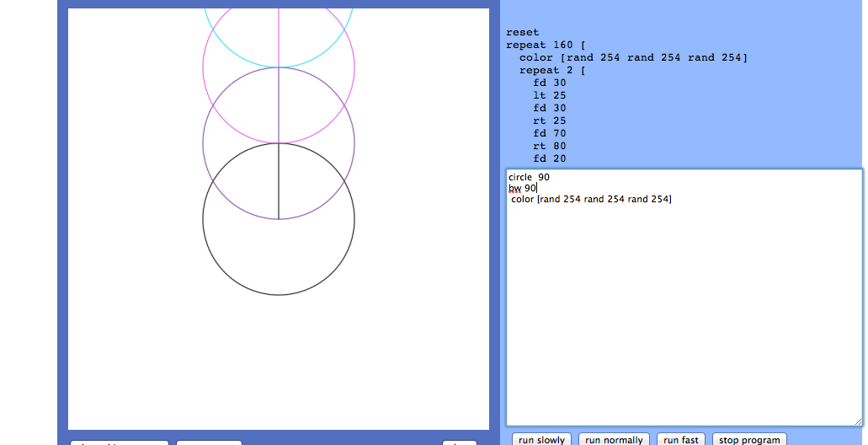
Task: Start the program with 'run normally'
Action: point(614,439)
